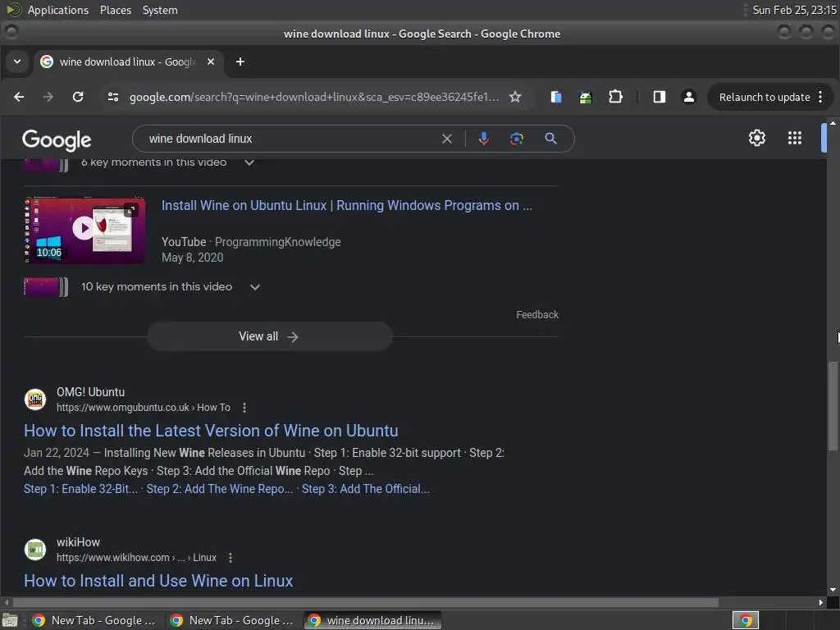Click the scroll-right arrow of horizontal scrollbar
The image size is (840, 630).
click(x=821, y=603)
